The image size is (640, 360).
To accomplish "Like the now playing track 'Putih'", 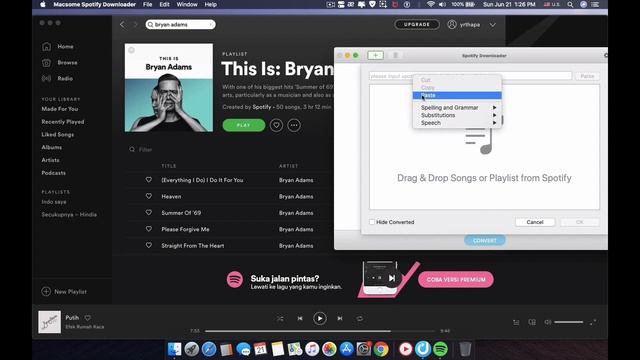I will (x=87, y=318).
